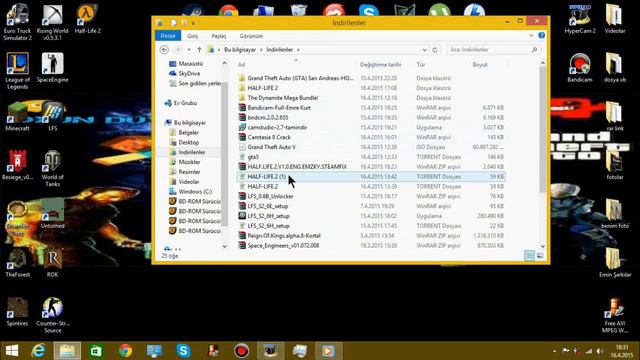Sort by the Boyut column header
640x360 pixels.
480,64
